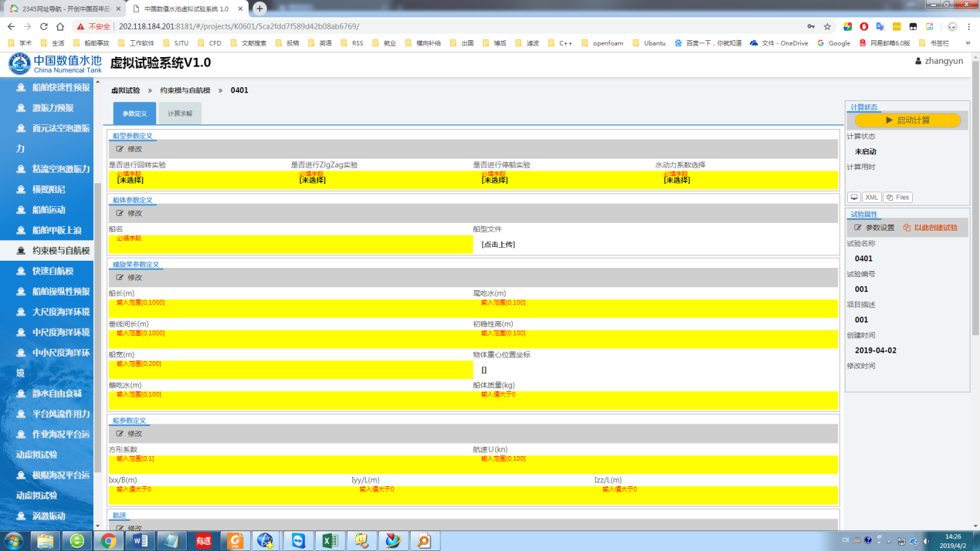Select 船舶操纵性预报 in the sidebar
The width and height of the screenshot is (980, 551).
pos(59,292)
